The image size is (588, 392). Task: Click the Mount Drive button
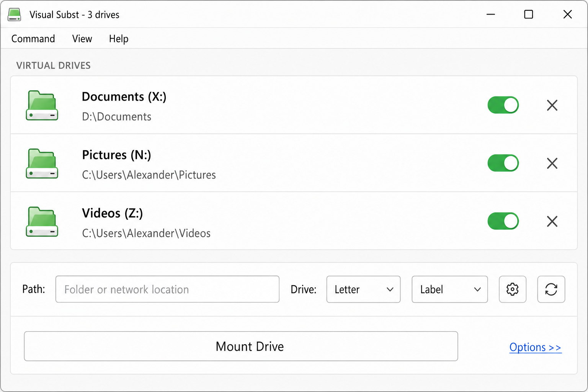[x=241, y=346]
